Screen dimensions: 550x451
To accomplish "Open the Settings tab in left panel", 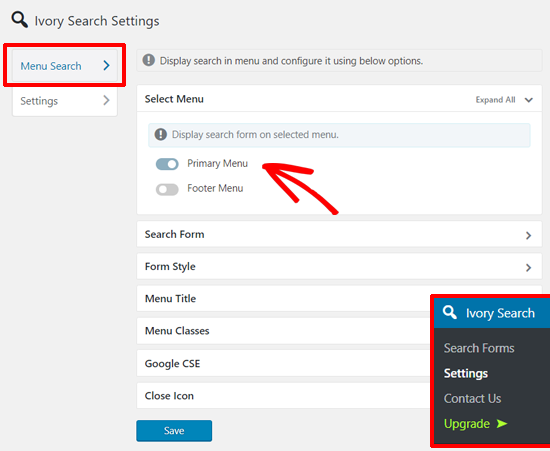I will point(65,101).
